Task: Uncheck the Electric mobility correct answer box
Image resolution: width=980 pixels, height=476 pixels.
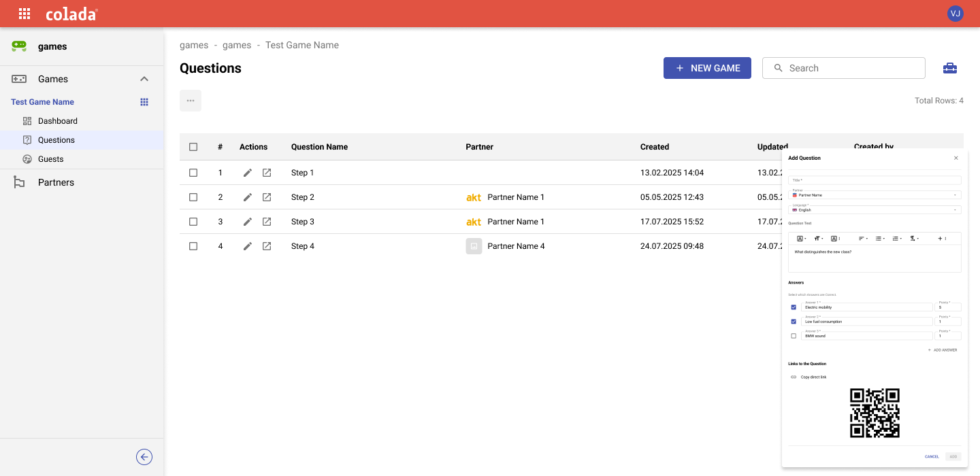Action: click(x=794, y=307)
